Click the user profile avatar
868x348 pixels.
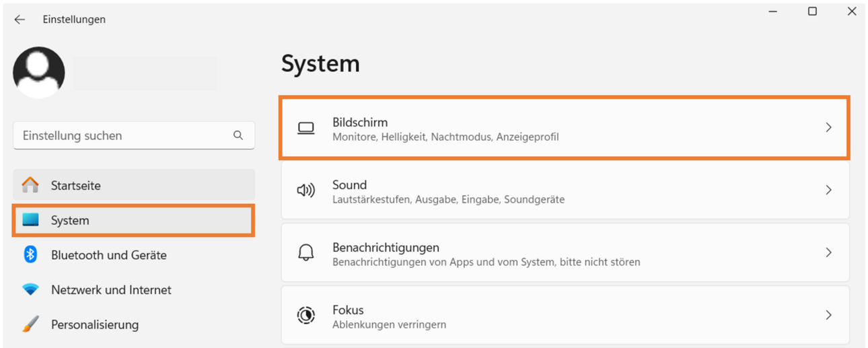click(39, 73)
